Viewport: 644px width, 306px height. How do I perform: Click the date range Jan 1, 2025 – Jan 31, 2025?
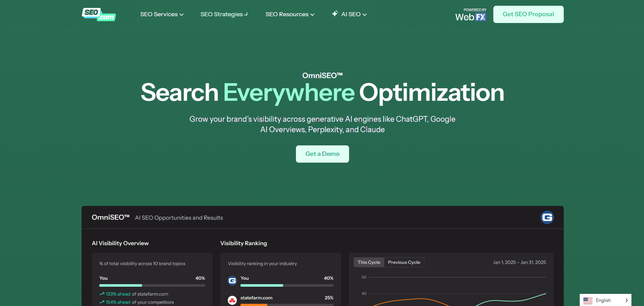(x=519, y=262)
